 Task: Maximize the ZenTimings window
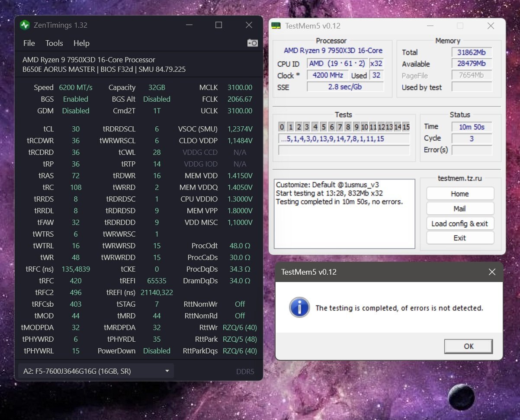(218, 25)
